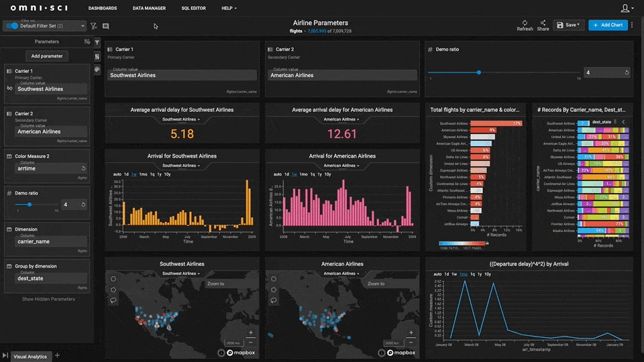Expand the Help menu
The height and width of the screenshot is (362, 644).
coord(229,8)
